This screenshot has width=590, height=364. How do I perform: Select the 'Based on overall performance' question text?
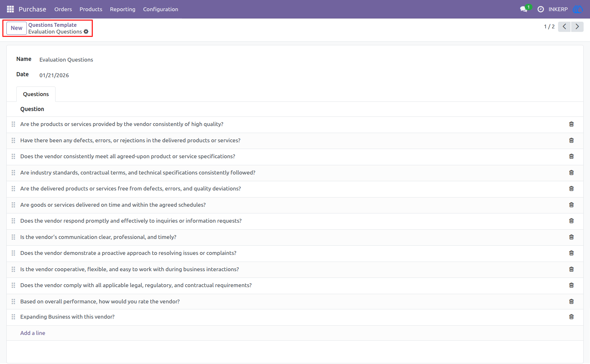[100, 301]
